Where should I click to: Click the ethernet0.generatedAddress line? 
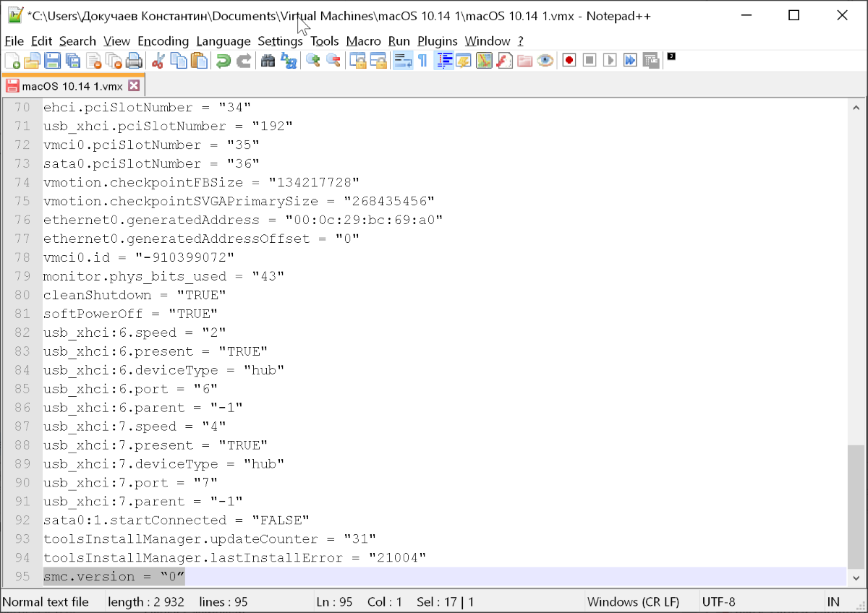click(x=243, y=220)
